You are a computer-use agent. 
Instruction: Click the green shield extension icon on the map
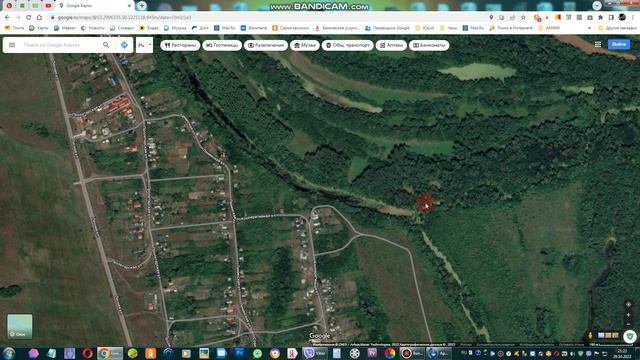click(630, 336)
